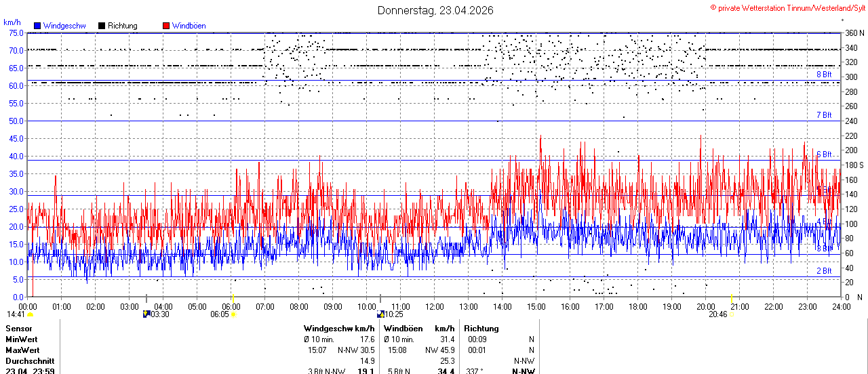
Task: Click the MinWert gust value 31.4
Action: tap(447, 339)
